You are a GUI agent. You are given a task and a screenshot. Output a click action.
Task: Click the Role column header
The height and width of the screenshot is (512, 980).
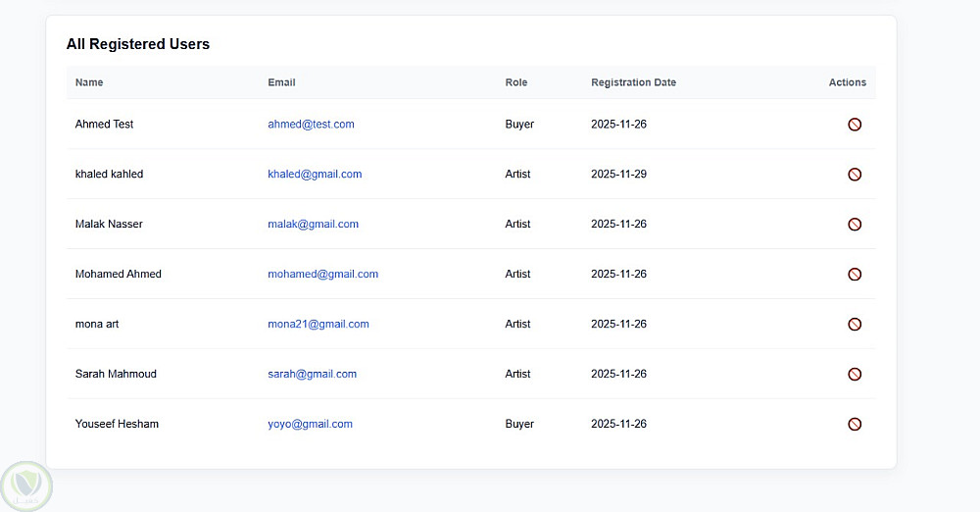pos(516,82)
